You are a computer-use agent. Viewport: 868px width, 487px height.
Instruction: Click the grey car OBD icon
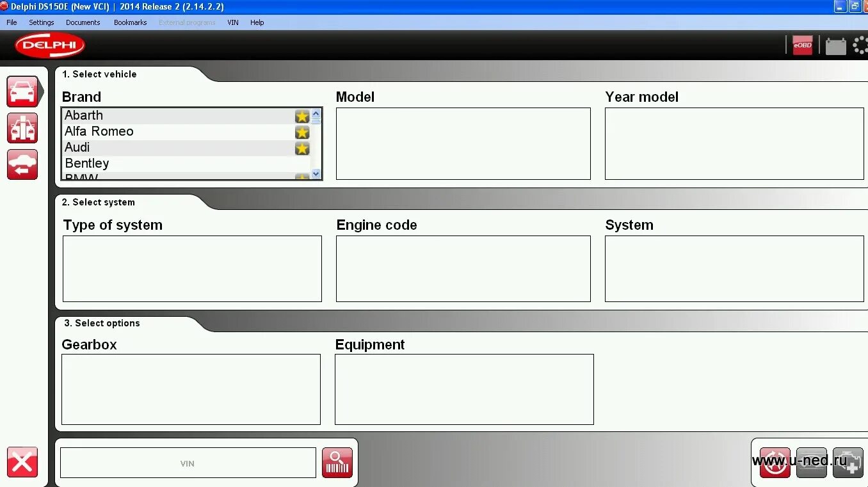coord(811,463)
